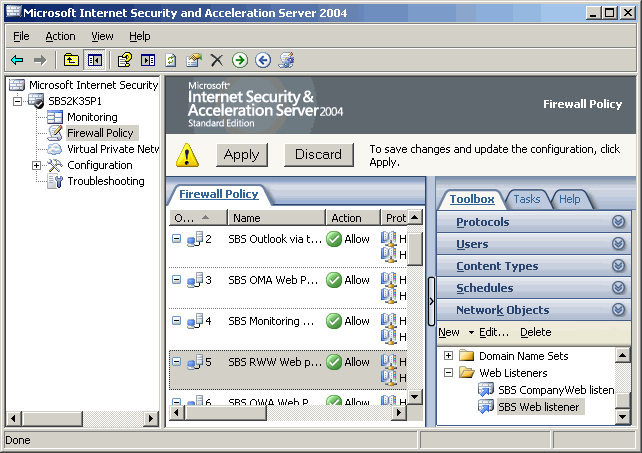Viewport: 642px width, 453px height.
Task: Click the green right-arrow toolbar icon
Action: point(240,61)
